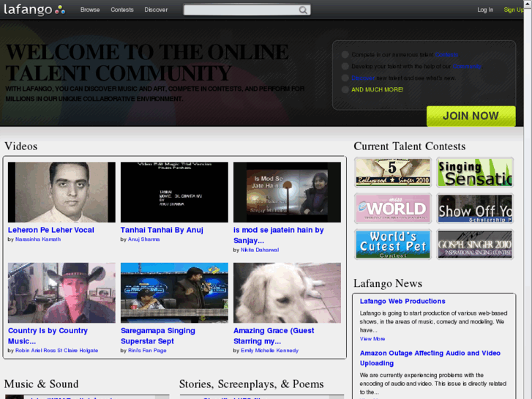
Task: Visit Narasinha Kamath's profile
Action: (x=38, y=239)
